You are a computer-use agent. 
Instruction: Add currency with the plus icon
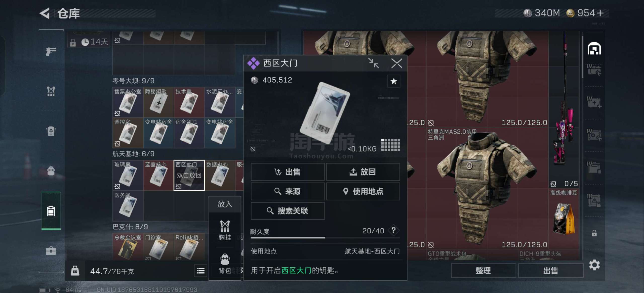(600, 13)
